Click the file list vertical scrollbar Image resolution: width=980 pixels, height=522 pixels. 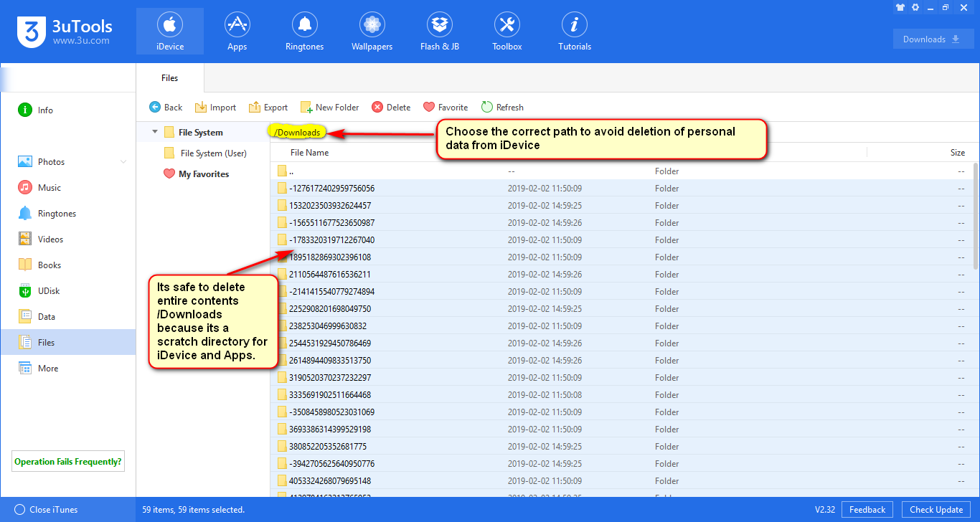(x=976, y=215)
